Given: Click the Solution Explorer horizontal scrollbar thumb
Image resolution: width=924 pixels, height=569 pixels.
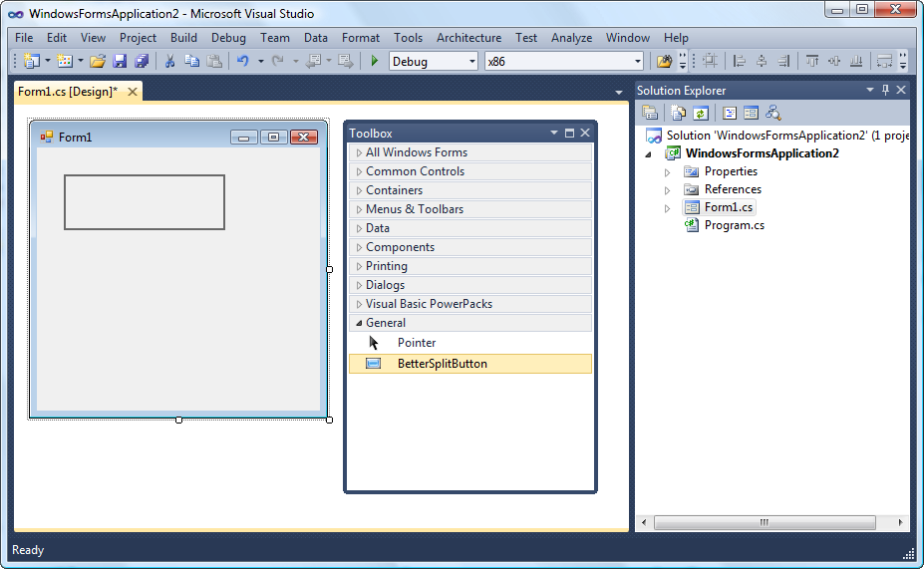Looking at the screenshot, I should click(x=764, y=522).
